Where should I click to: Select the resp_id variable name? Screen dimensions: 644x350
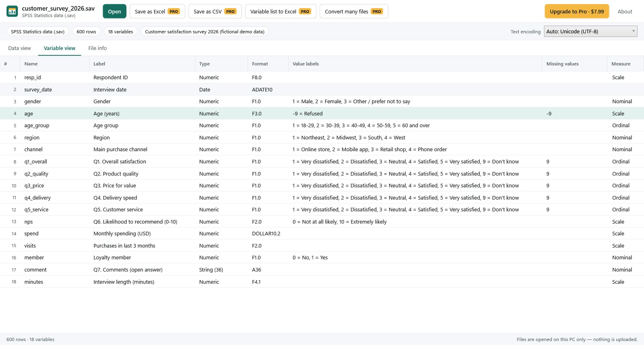33,77
